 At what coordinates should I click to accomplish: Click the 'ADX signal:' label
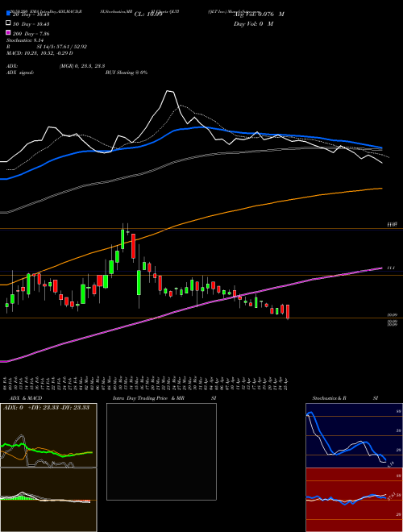(20, 73)
